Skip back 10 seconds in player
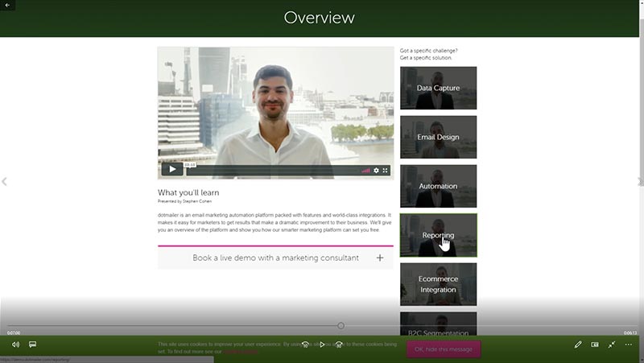The width and height of the screenshot is (644, 363). point(305,344)
